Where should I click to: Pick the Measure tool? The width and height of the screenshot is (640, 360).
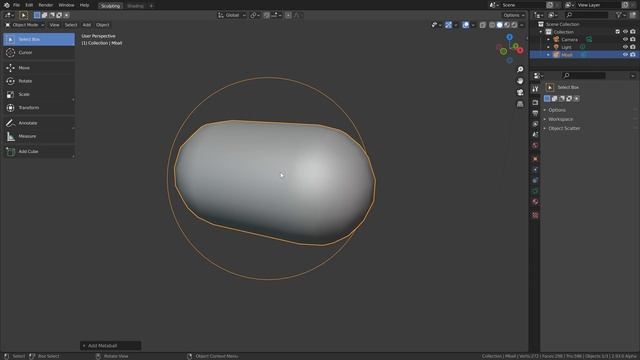click(39, 136)
